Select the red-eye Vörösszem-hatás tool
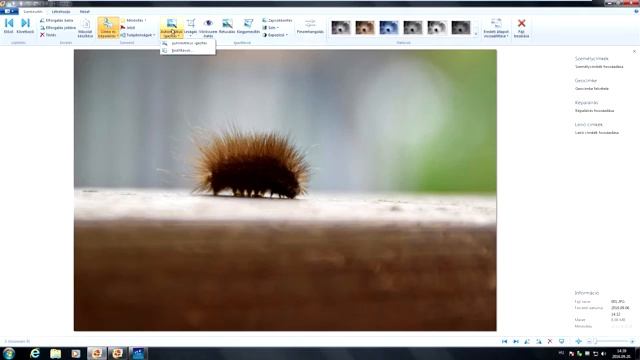 point(208,28)
